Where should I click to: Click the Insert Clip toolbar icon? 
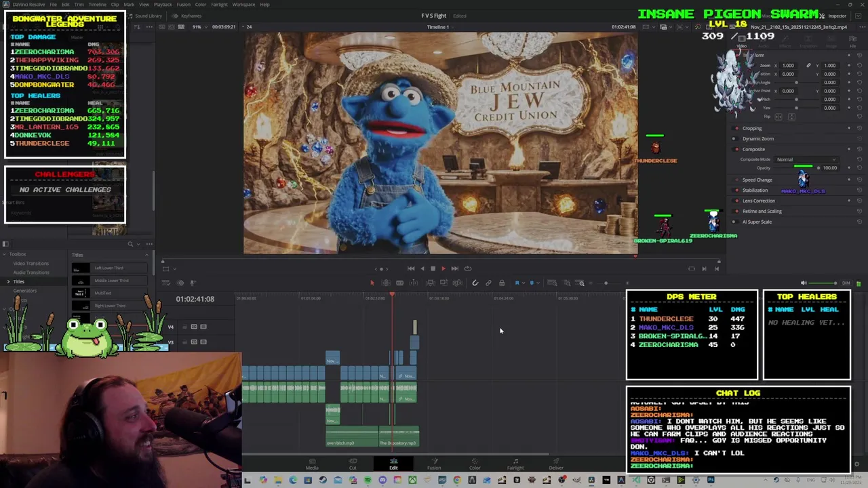[x=431, y=283]
